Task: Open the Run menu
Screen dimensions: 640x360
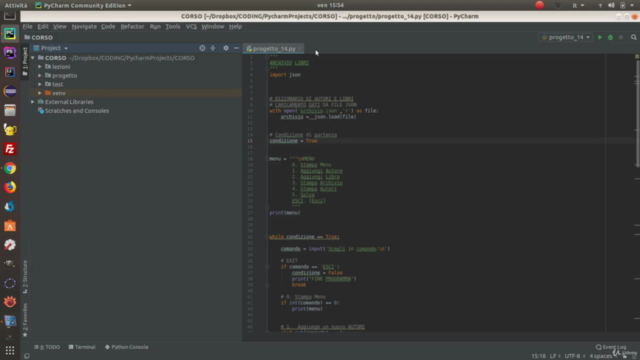Action: coord(155,27)
